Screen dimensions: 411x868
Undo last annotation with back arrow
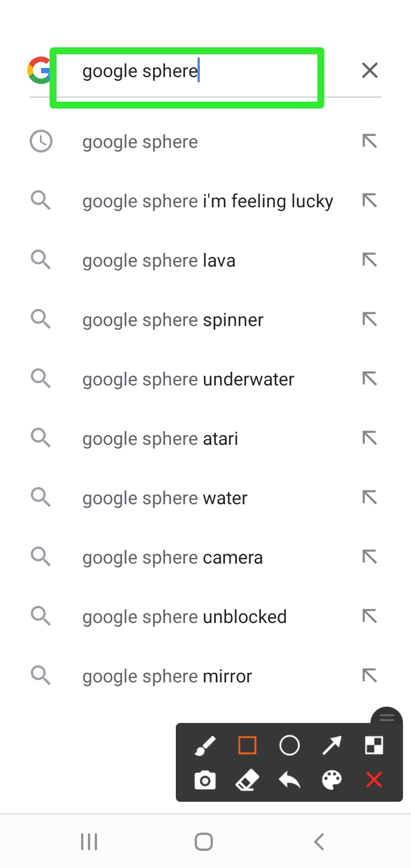click(289, 780)
